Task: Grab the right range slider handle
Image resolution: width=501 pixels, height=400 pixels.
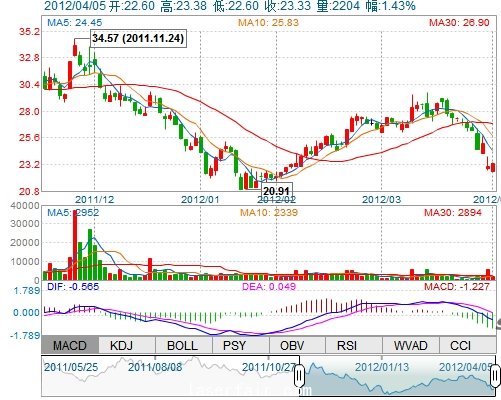Action: [495, 376]
